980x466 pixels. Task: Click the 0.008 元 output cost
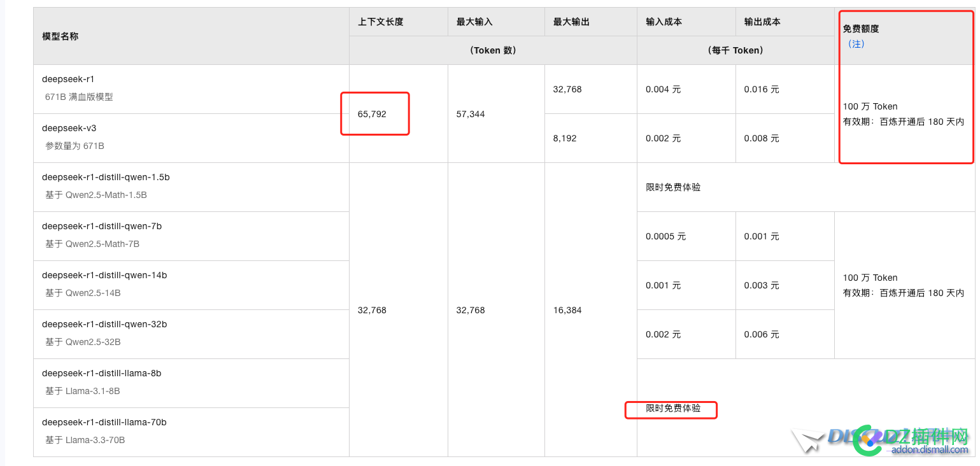click(762, 138)
